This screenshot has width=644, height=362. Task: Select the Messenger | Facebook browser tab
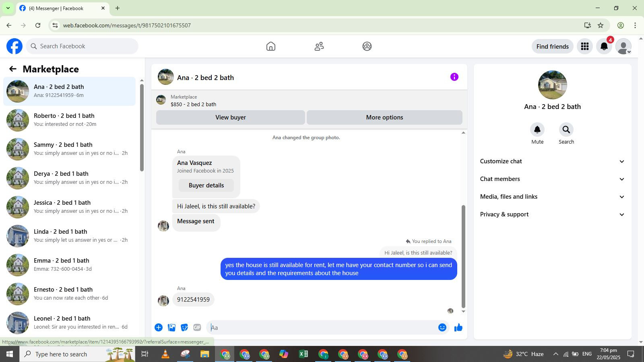click(62, 8)
